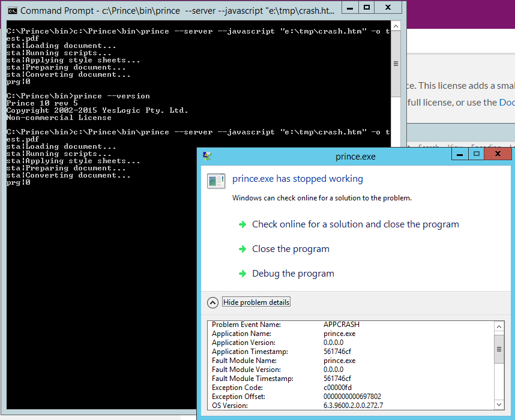The height and width of the screenshot is (420, 515).
Task: Choose Check online for a solution and close the program
Action: tap(355, 224)
